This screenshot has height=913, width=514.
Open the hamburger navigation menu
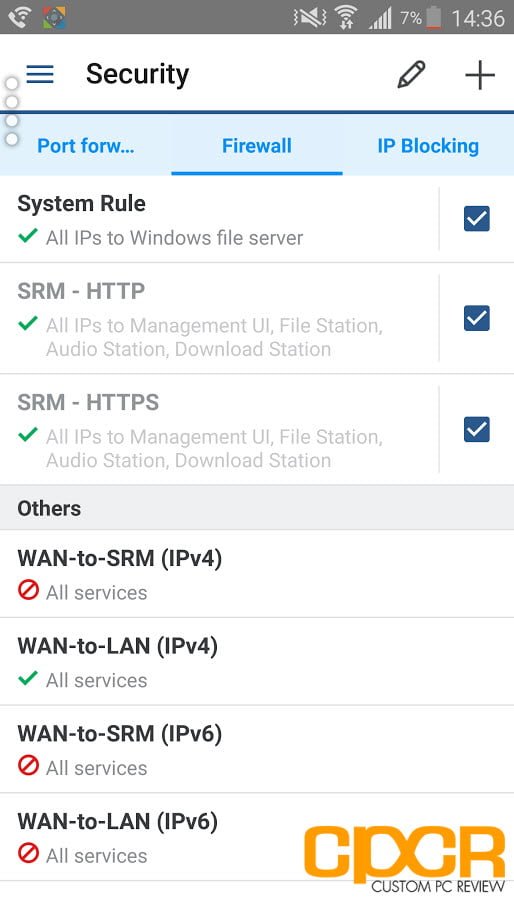pyautogui.click(x=40, y=75)
